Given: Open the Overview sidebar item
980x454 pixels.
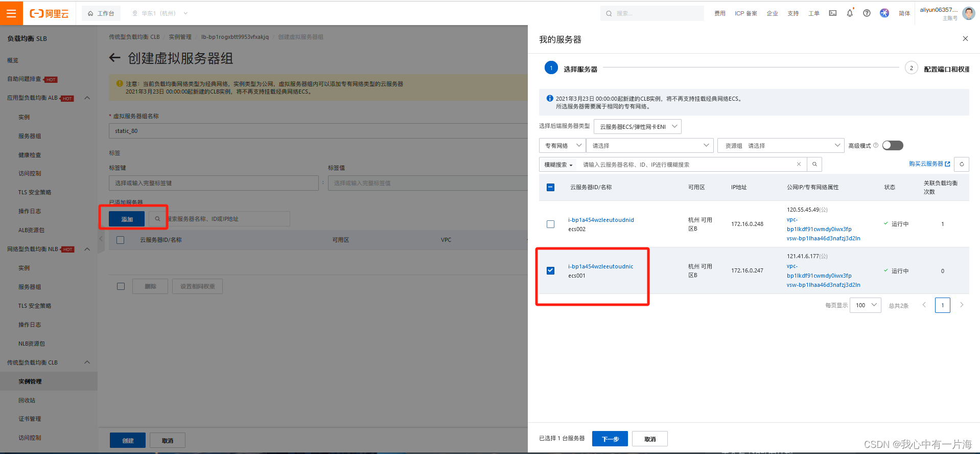Looking at the screenshot, I should click(13, 60).
